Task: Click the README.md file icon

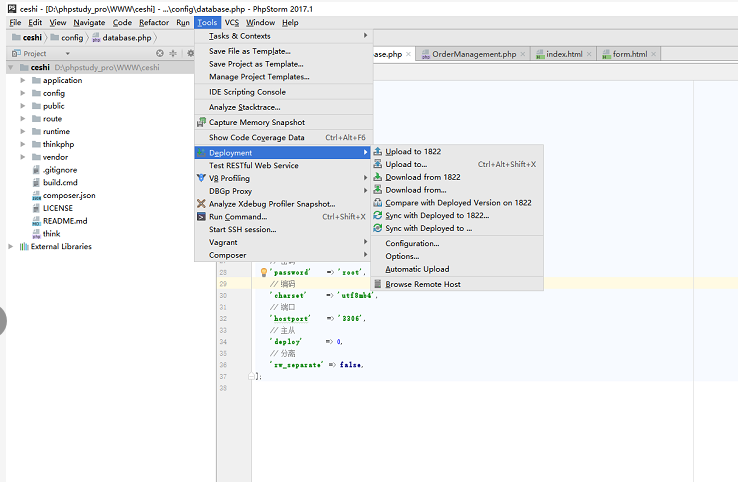Action: [x=36, y=221]
